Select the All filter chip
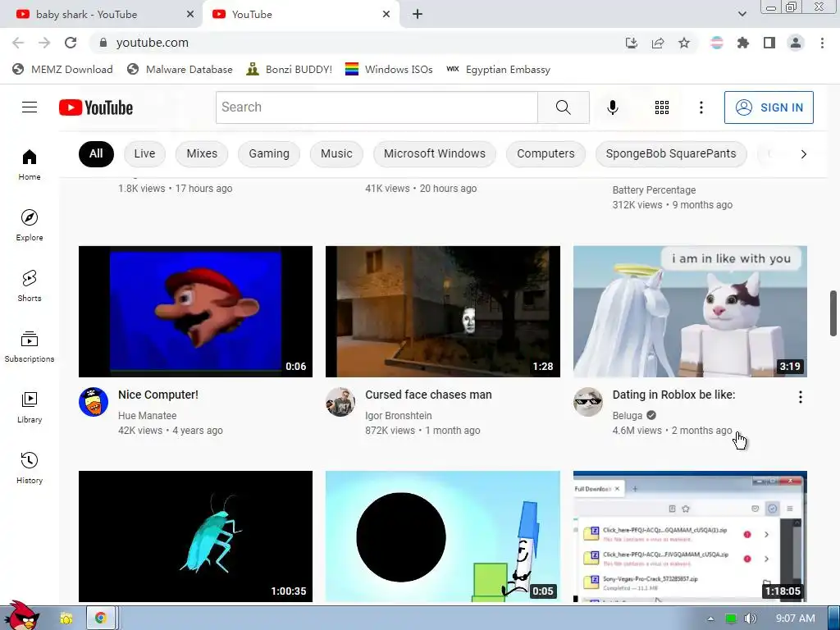Screen dimensions: 840x630 [96, 153]
